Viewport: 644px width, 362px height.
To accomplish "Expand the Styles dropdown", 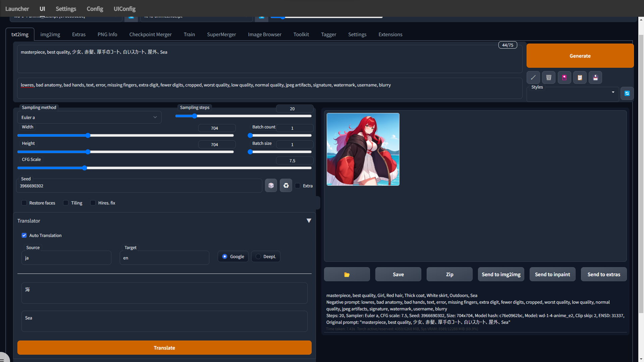I will (613, 92).
